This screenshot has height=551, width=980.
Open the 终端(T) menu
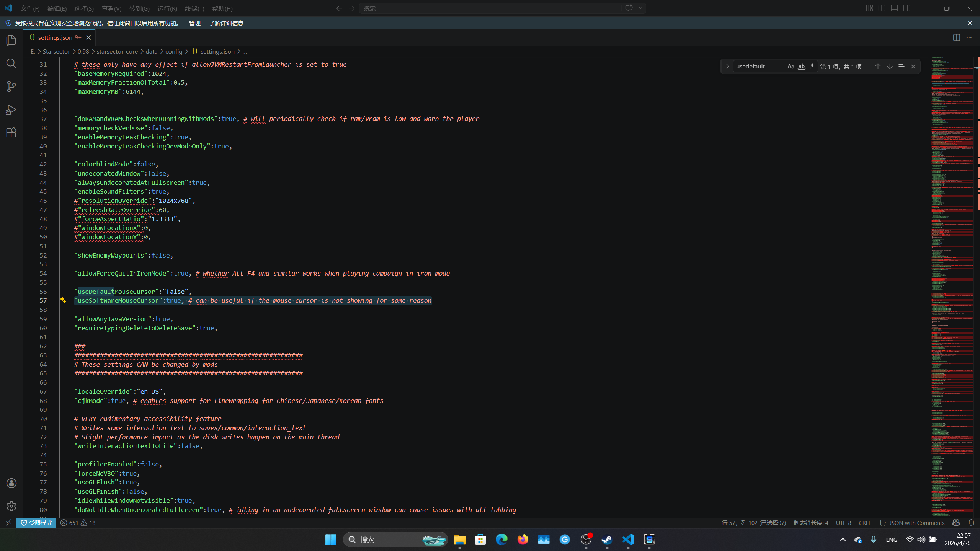click(x=194, y=8)
